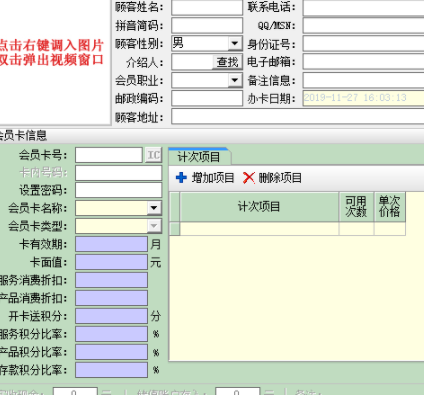Click the 卡内号码 input field
Screen dimensions: 424x395
(119, 173)
